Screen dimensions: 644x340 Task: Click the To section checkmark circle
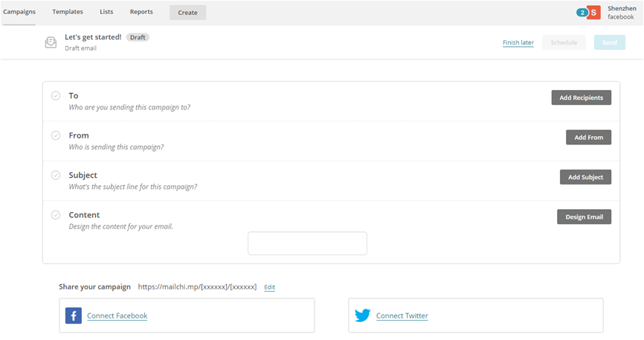coord(56,96)
